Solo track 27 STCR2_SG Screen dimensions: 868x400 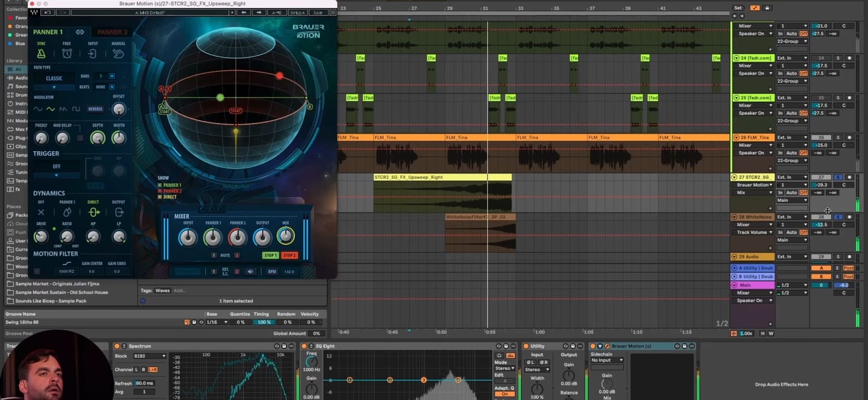click(838, 177)
